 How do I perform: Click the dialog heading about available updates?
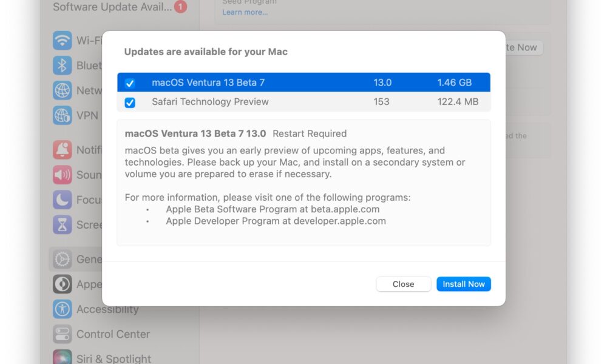(206, 52)
